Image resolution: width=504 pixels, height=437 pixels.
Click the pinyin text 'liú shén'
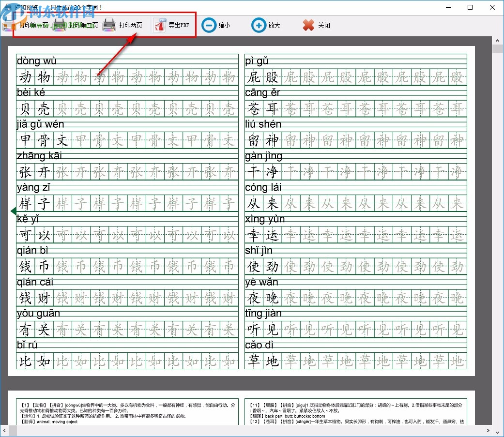point(263,124)
